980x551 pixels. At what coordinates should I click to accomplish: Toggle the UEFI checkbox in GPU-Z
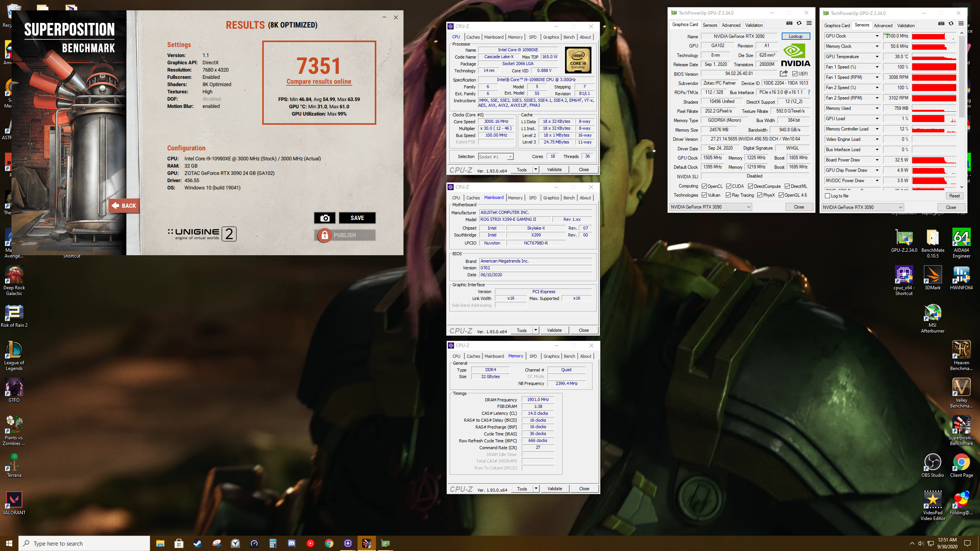coord(795,74)
